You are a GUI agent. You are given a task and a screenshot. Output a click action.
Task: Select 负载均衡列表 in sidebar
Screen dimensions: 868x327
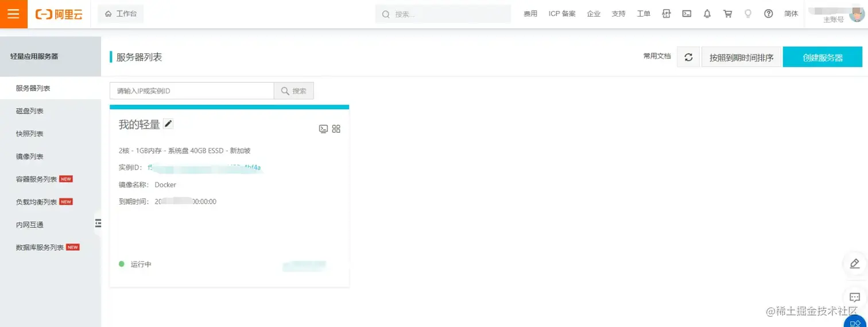click(x=51, y=202)
